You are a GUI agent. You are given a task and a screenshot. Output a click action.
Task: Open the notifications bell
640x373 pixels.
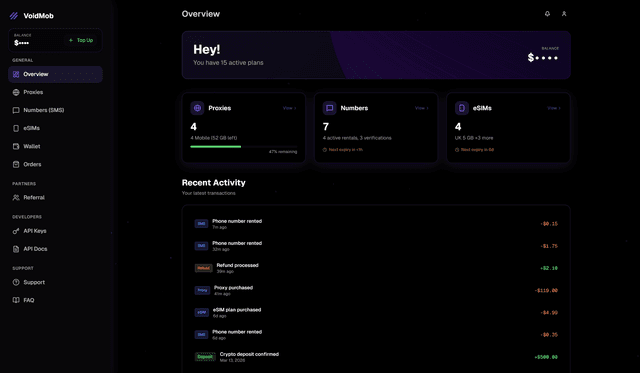click(x=547, y=14)
